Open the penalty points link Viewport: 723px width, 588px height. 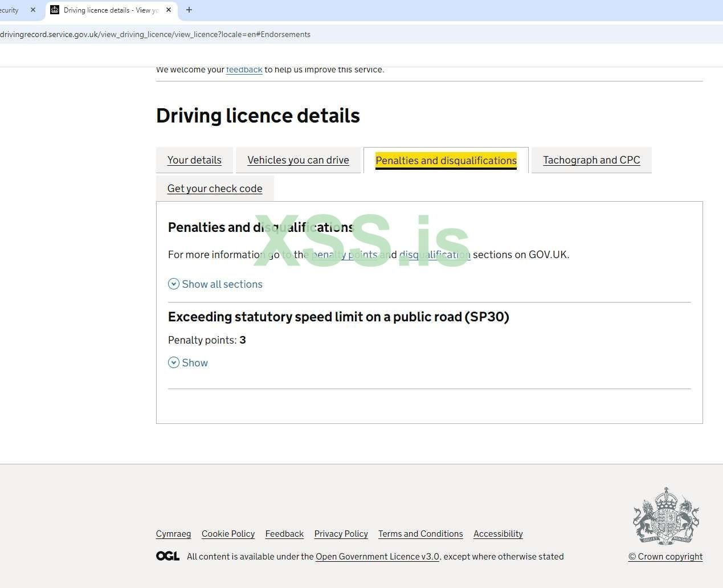pyautogui.click(x=344, y=255)
